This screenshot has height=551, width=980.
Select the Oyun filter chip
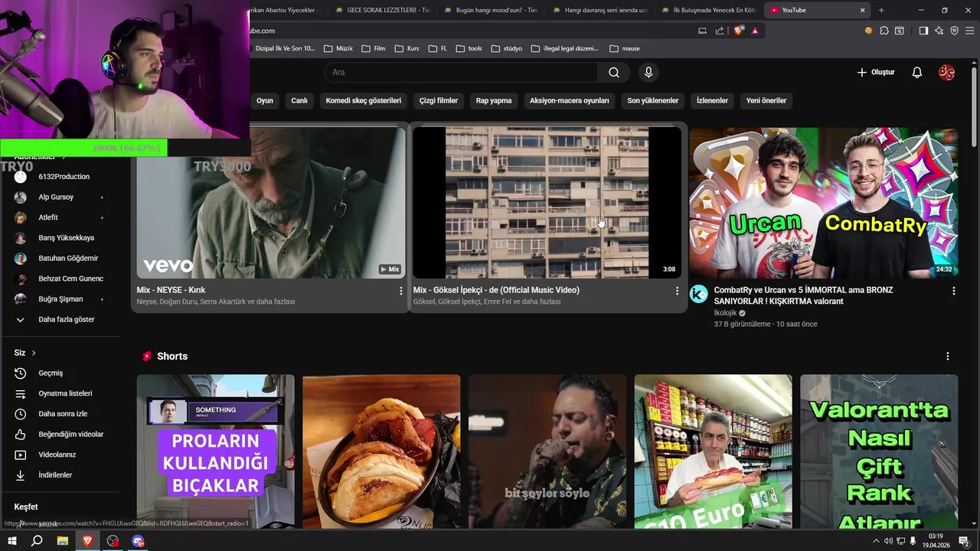pos(265,100)
